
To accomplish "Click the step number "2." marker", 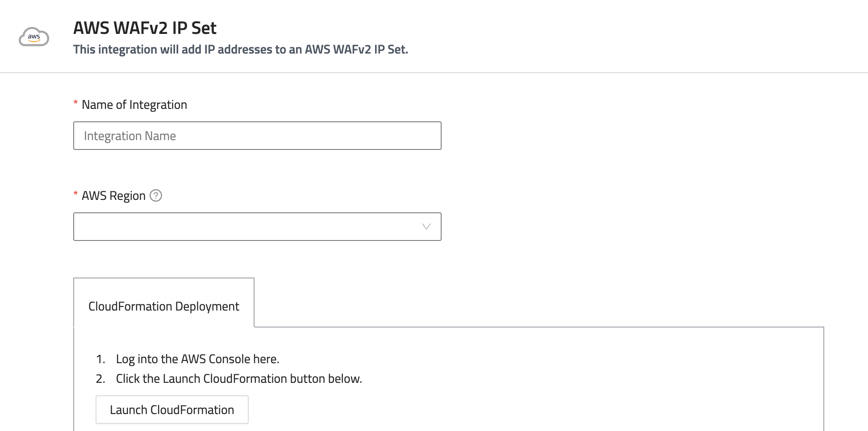I will coord(100,379).
